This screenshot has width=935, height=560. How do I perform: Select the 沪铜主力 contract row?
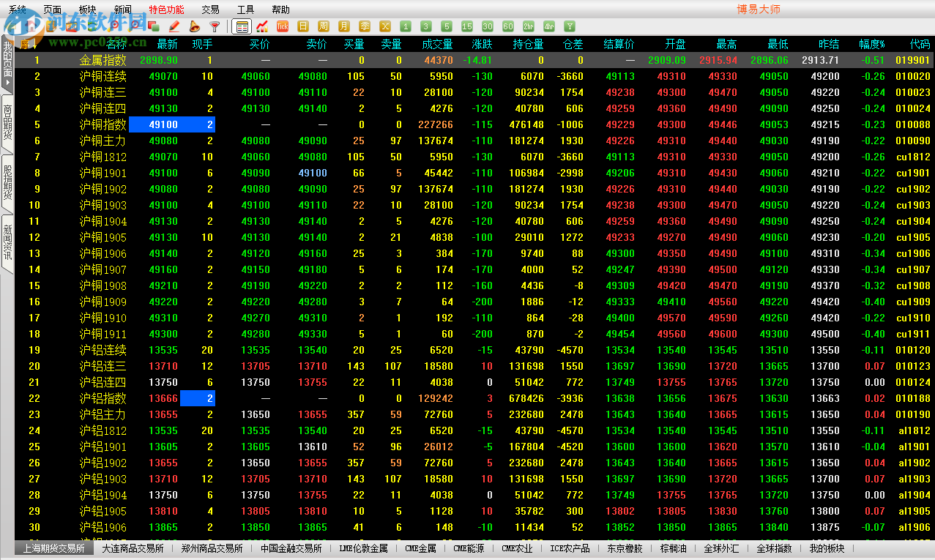[474, 141]
